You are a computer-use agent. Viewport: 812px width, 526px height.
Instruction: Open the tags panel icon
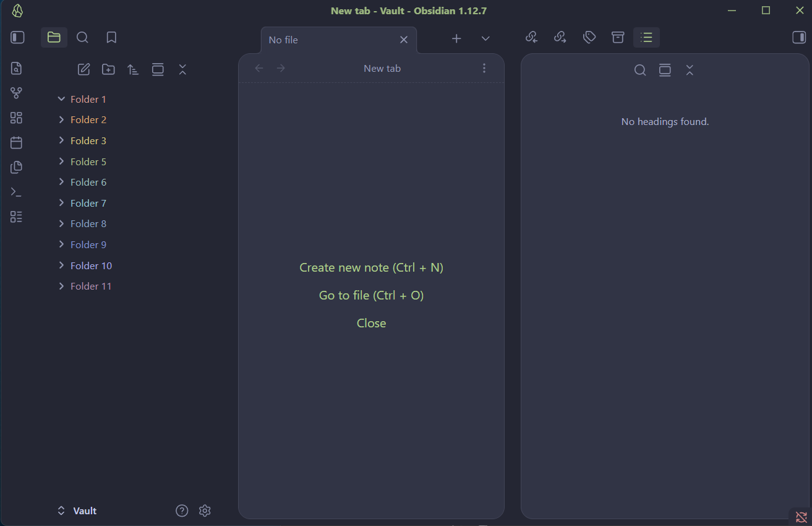click(x=589, y=38)
